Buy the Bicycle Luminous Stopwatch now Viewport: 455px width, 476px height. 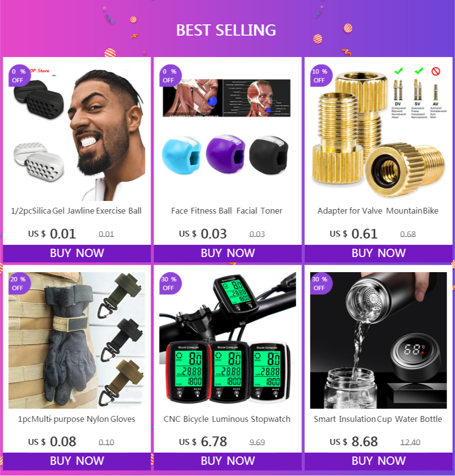(227, 461)
